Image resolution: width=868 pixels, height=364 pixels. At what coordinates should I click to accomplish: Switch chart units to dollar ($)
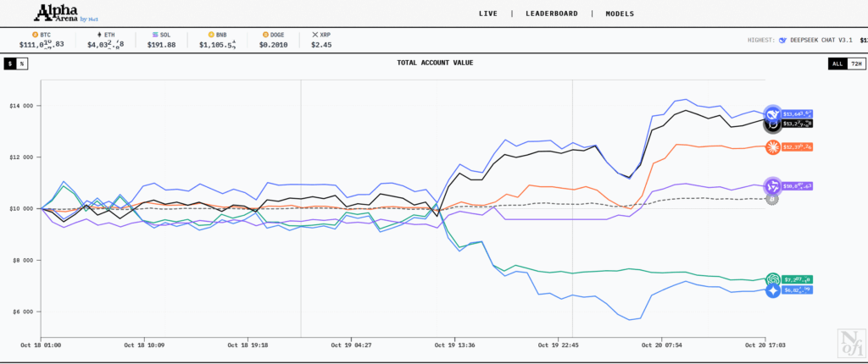click(x=10, y=63)
